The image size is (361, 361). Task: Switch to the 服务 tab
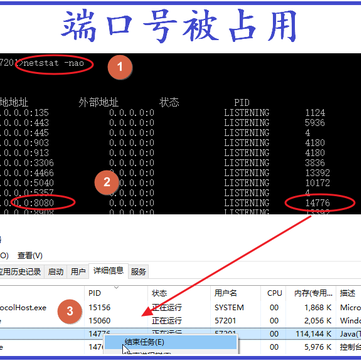(x=138, y=272)
